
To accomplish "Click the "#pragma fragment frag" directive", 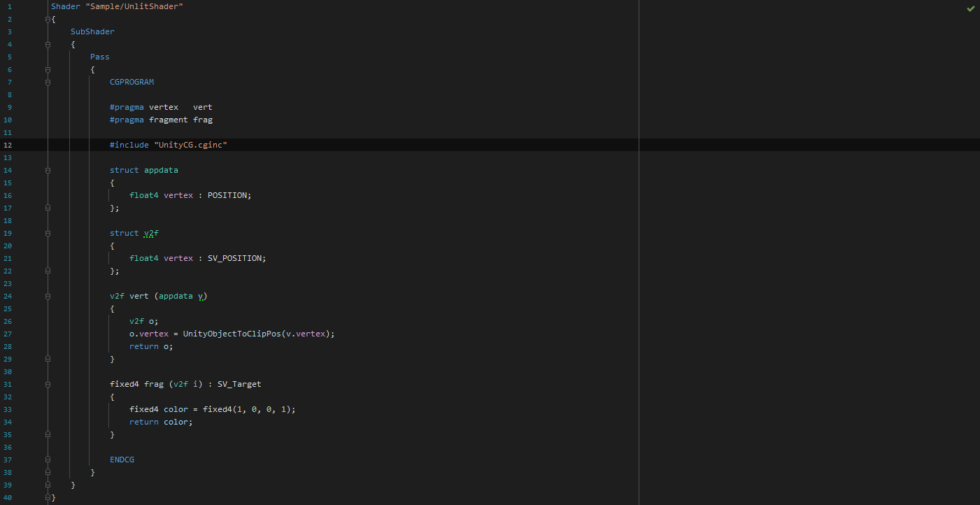I will (x=161, y=120).
